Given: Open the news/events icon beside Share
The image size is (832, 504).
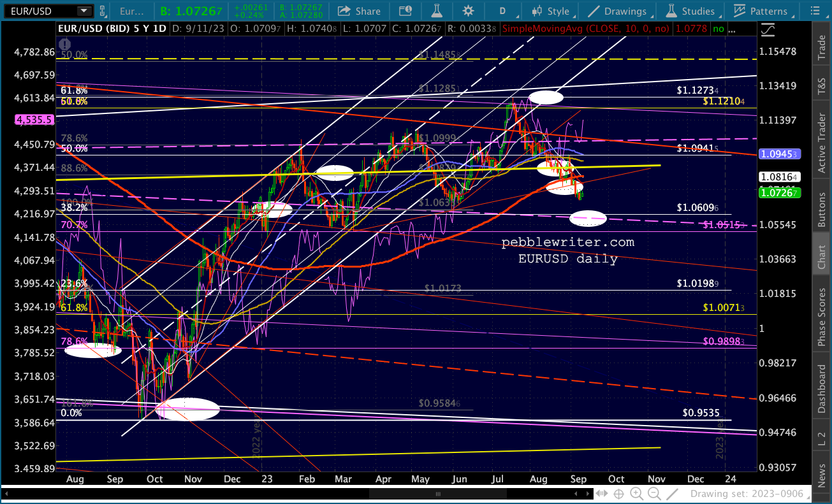Looking at the screenshot, I should [405, 11].
